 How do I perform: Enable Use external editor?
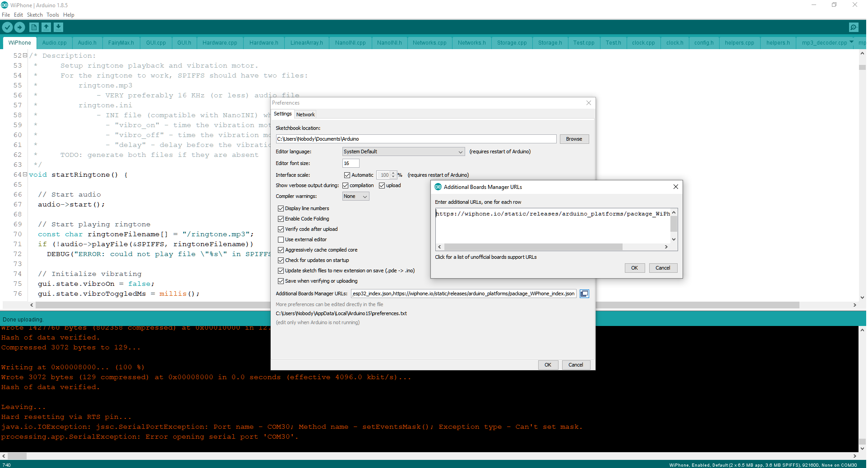pyautogui.click(x=281, y=239)
